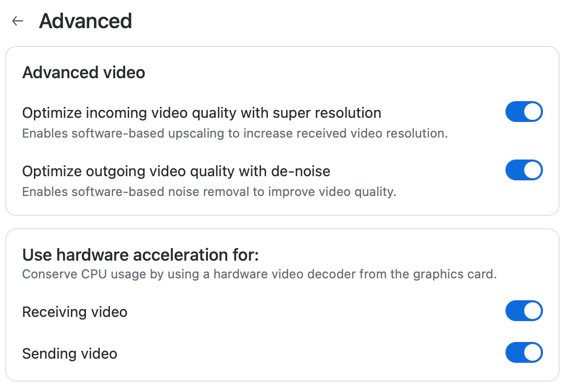Disable hardware acceleration for receiving video
This screenshot has width=568, height=392.
point(524,311)
